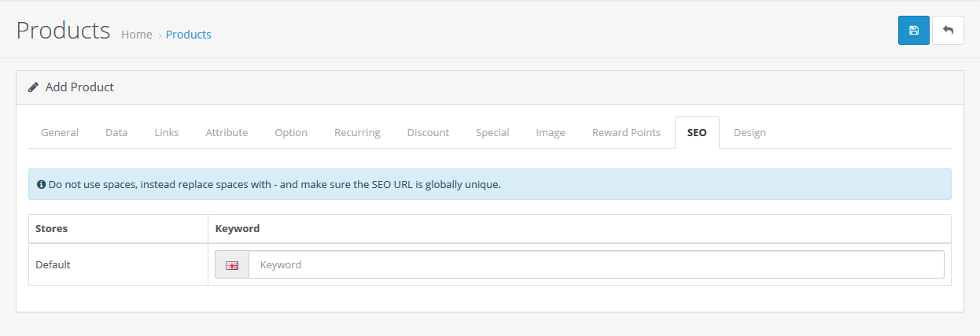Click the English flag language icon

[x=232, y=265]
